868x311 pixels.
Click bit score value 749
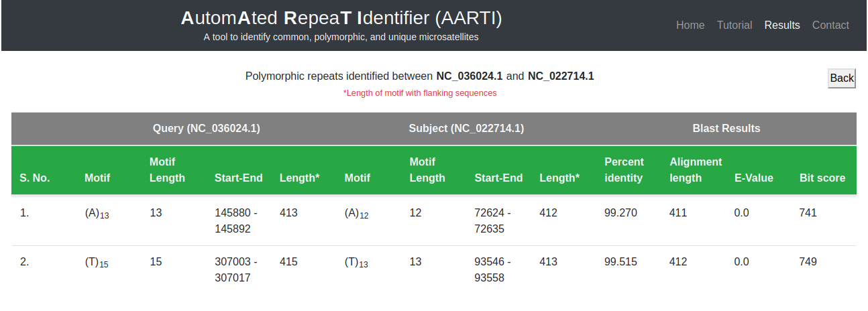808,262
